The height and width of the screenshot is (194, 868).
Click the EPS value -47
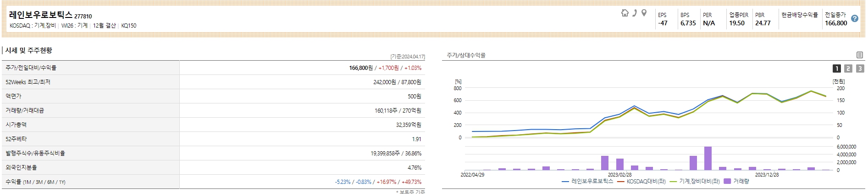pos(663,23)
